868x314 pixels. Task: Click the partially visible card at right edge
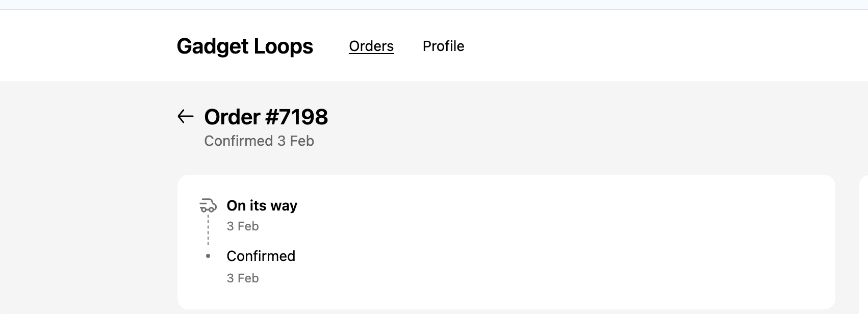pyautogui.click(x=864, y=245)
